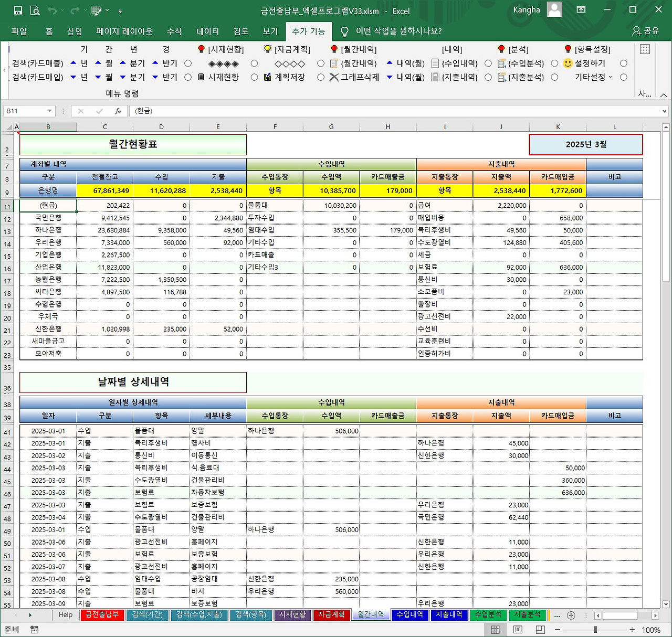This screenshot has height=637, width=672.
Task: Click macro record icon in status bar
Action: (34, 630)
